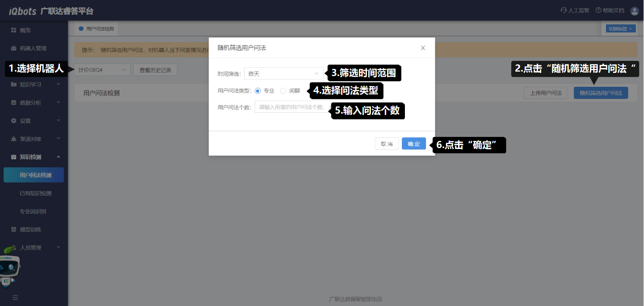Close the 随机筛选用户问法 dialog
The width and height of the screenshot is (644, 306).
(x=423, y=48)
